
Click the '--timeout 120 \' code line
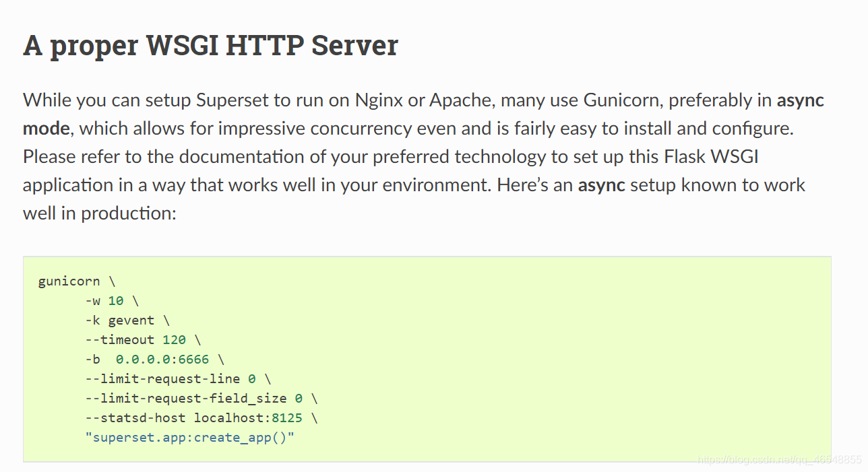[x=143, y=340]
